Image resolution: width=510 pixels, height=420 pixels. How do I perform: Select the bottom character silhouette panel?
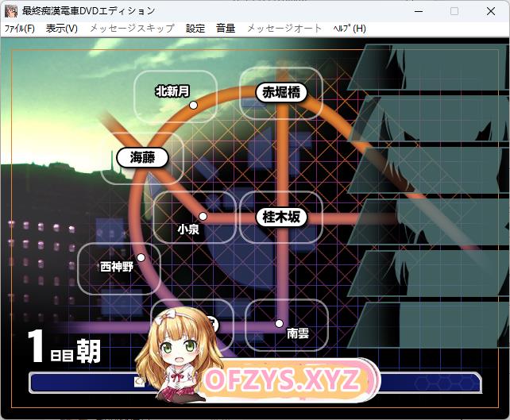429,325
